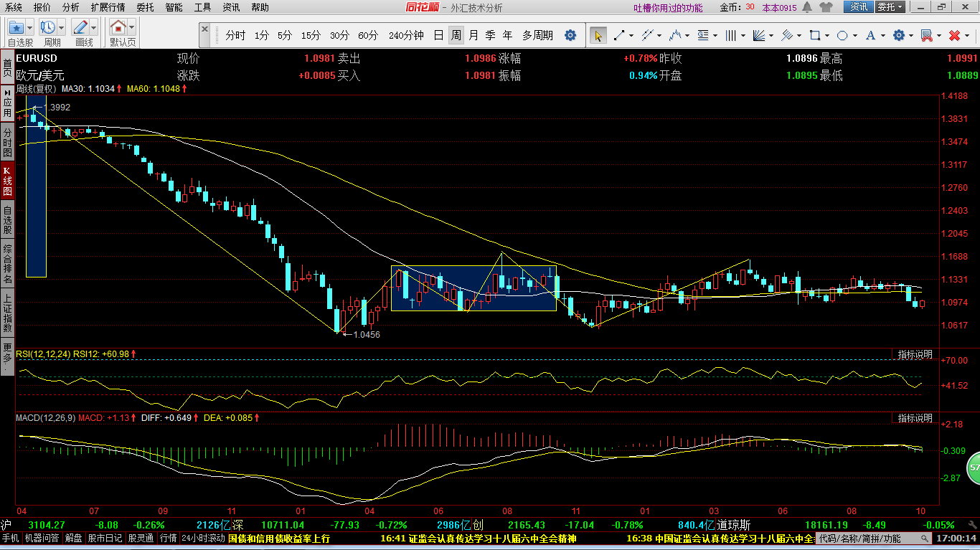
Task: Click the 周期 clock icon
Action: [48, 27]
